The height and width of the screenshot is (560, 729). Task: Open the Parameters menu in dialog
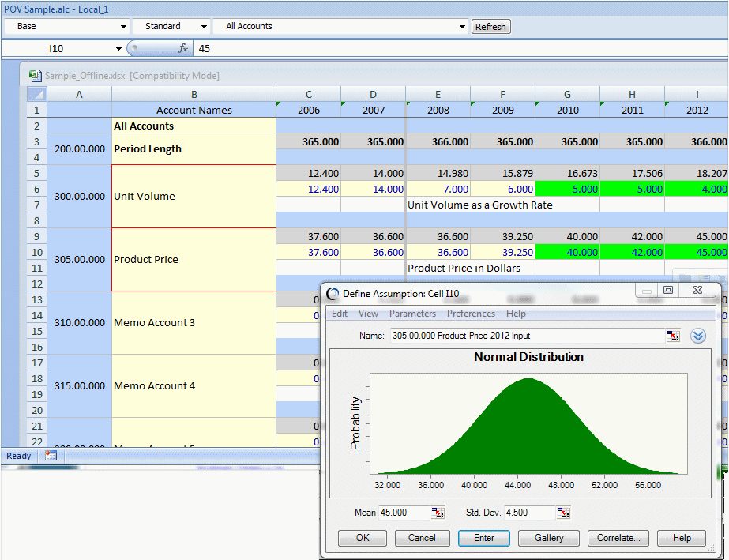point(412,314)
